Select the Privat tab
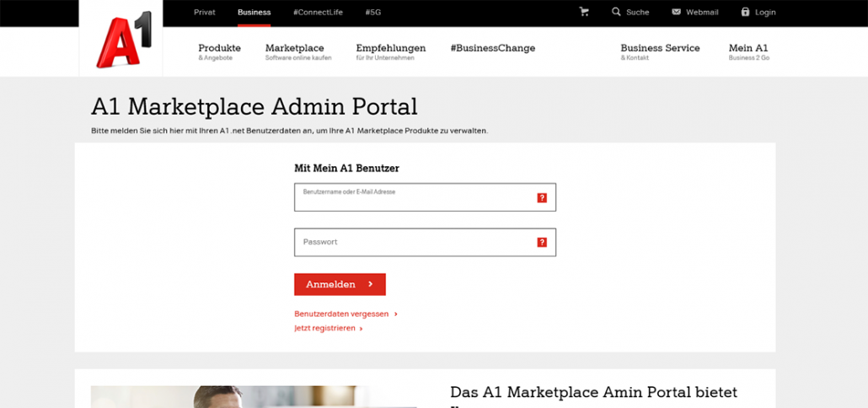This screenshot has height=408, width=868. (204, 12)
